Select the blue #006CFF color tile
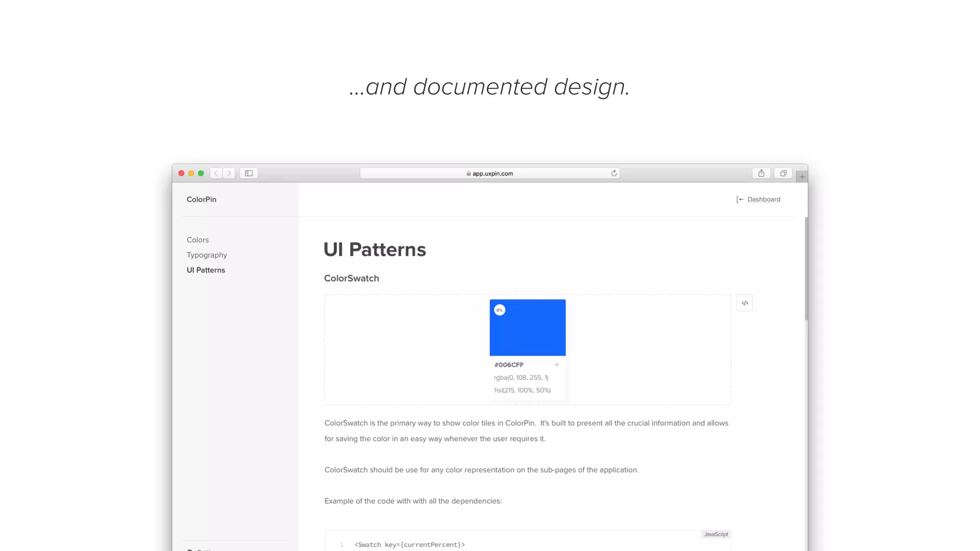Screen dimensions: 980x551 tap(527, 328)
